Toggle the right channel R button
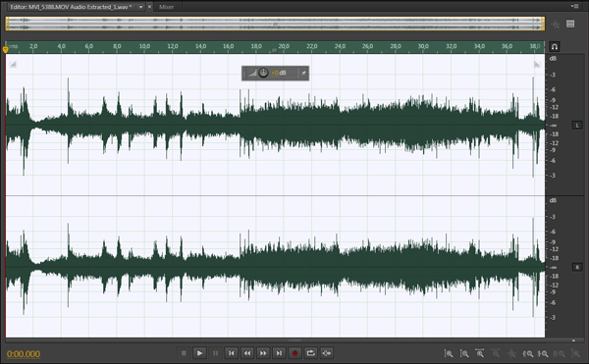This screenshot has height=364, width=589. [x=577, y=267]
